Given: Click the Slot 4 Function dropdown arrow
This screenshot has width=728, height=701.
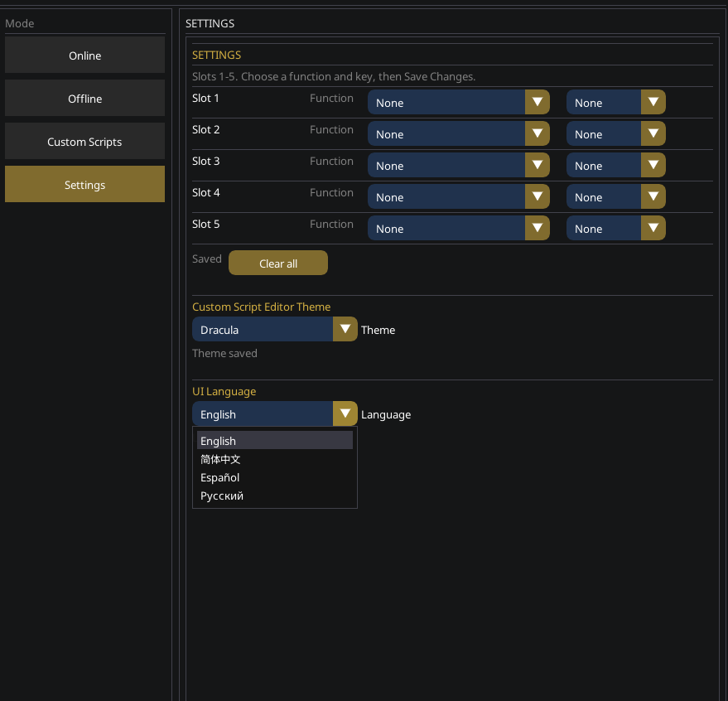Looking at the screenshot, I should click(538, 196).
